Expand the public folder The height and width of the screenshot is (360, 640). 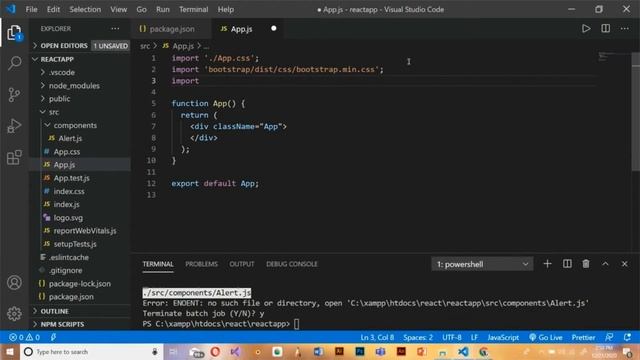81,99
